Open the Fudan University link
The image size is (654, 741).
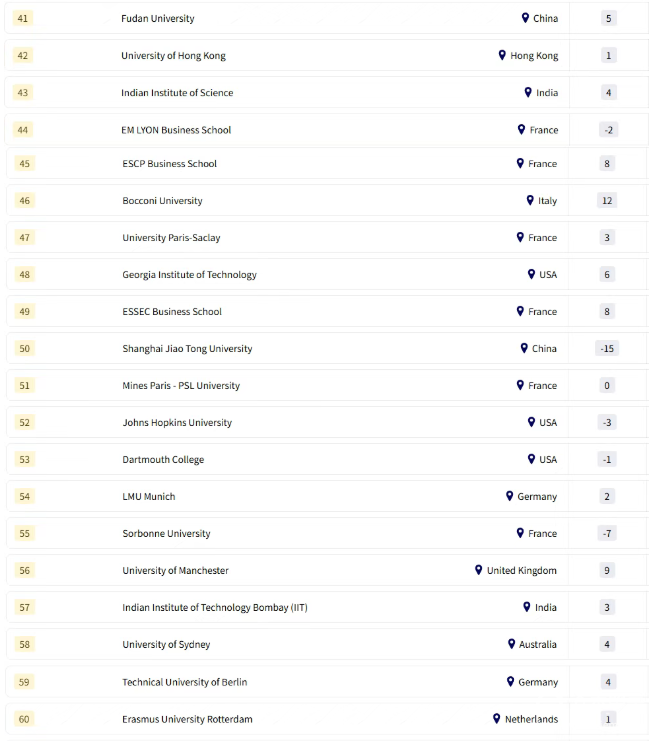click(x=158, y=19)
